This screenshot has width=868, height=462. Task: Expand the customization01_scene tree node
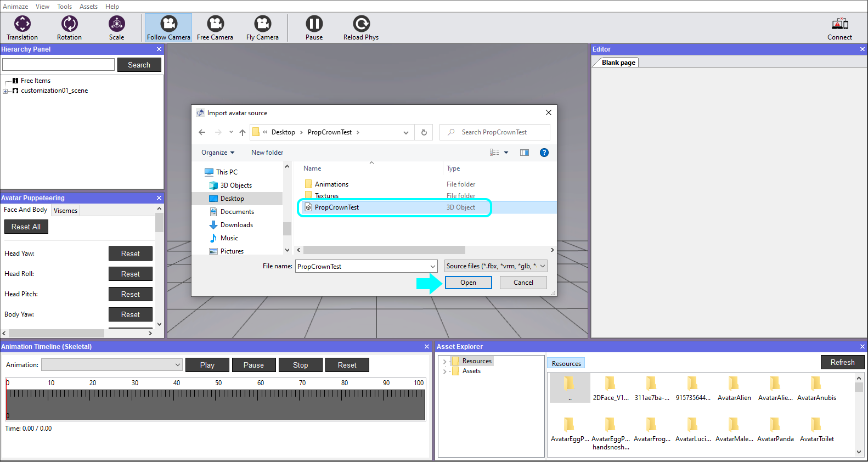click(5, 91)
